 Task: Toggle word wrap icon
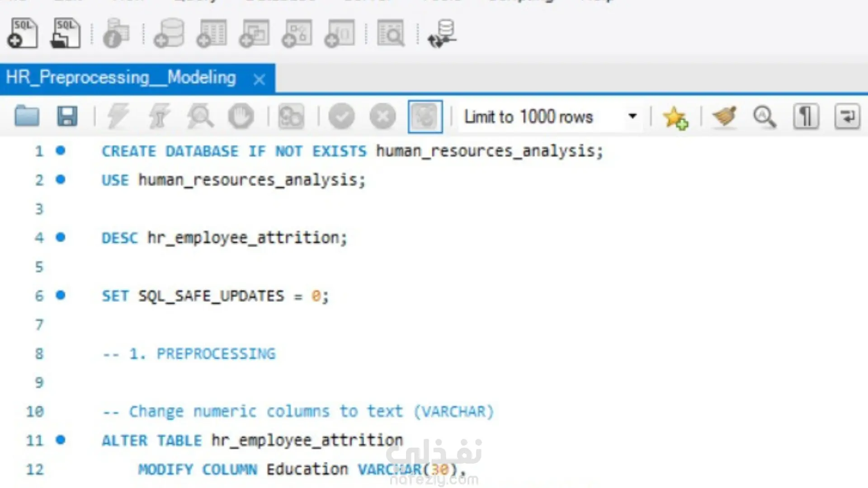click(847, 117)
